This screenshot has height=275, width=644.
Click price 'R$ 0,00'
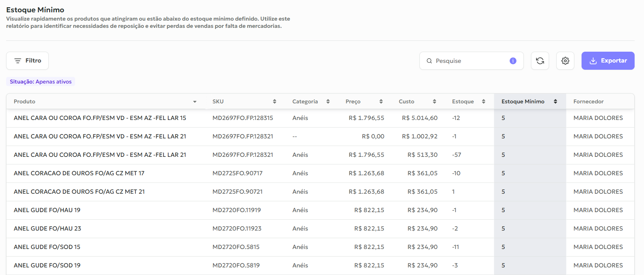[373, 136]
